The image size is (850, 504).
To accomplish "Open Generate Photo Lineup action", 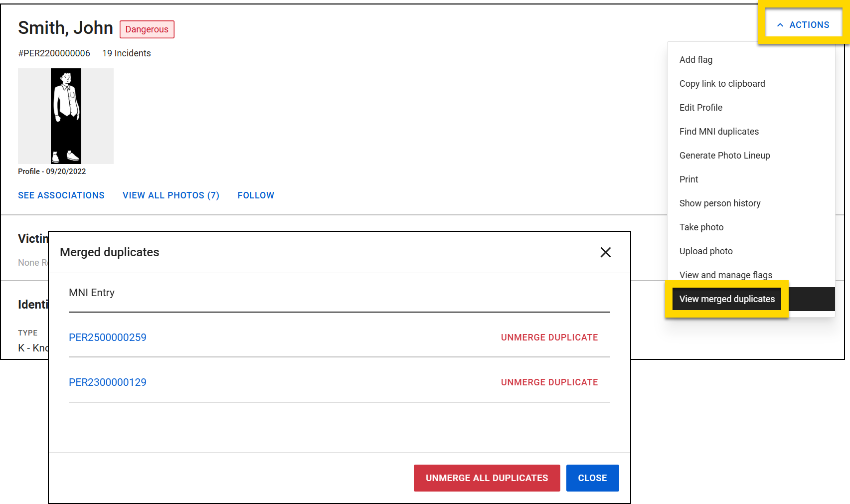I will pyautogui.click(x=724, y=155).
